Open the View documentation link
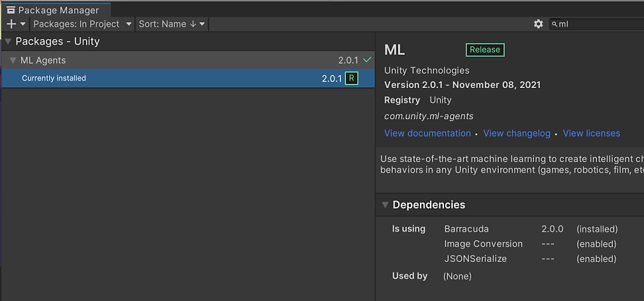This screenshot has height=301, width=644. point(427,133)
